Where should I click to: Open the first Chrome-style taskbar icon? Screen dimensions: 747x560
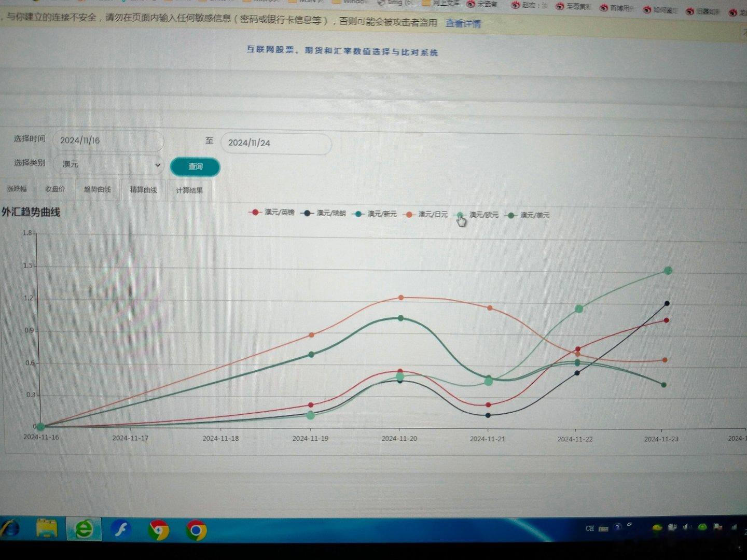coord(158,530)
